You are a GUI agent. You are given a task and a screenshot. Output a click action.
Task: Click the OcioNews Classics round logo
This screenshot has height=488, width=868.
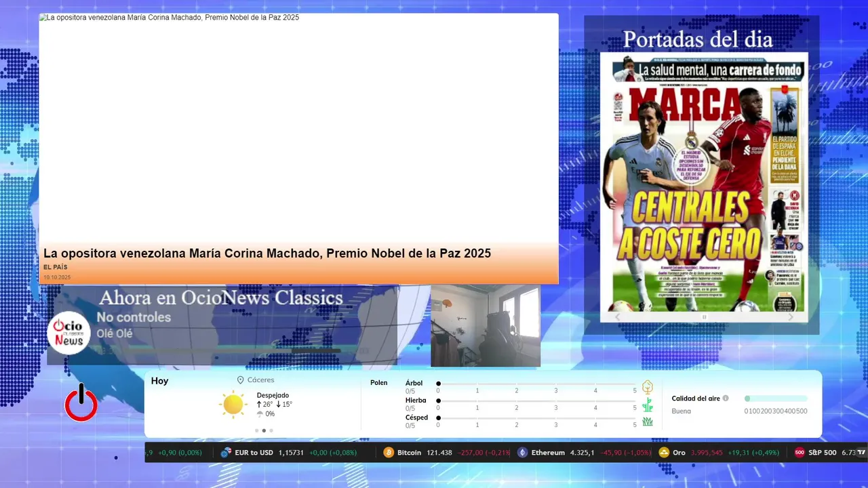click(x=69, y=333)
